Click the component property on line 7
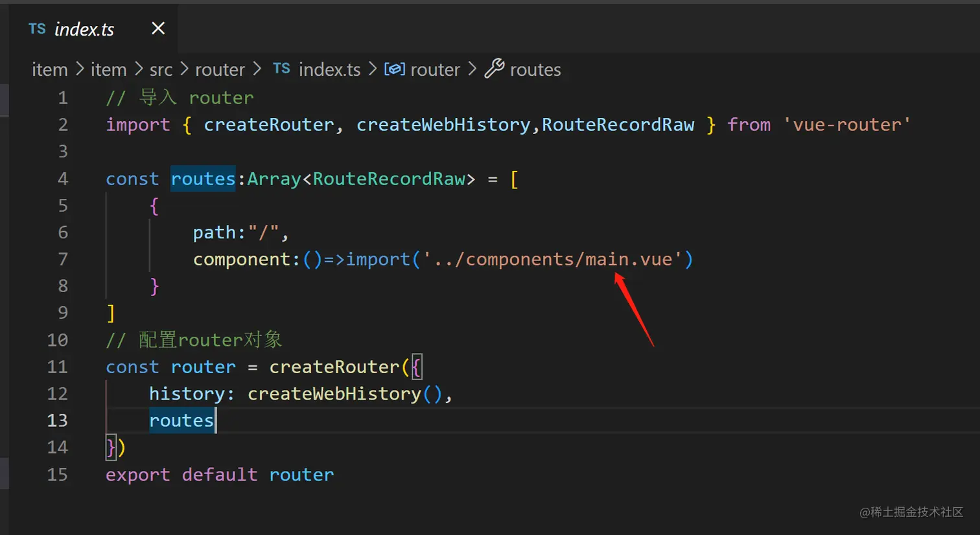This screenshot has height=535, width=980. coord(242,260)
